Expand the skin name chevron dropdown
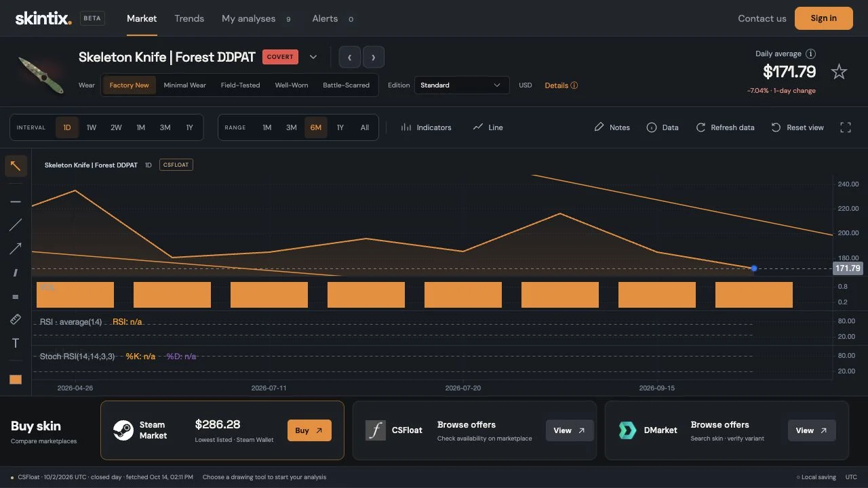 click(313, 57)
